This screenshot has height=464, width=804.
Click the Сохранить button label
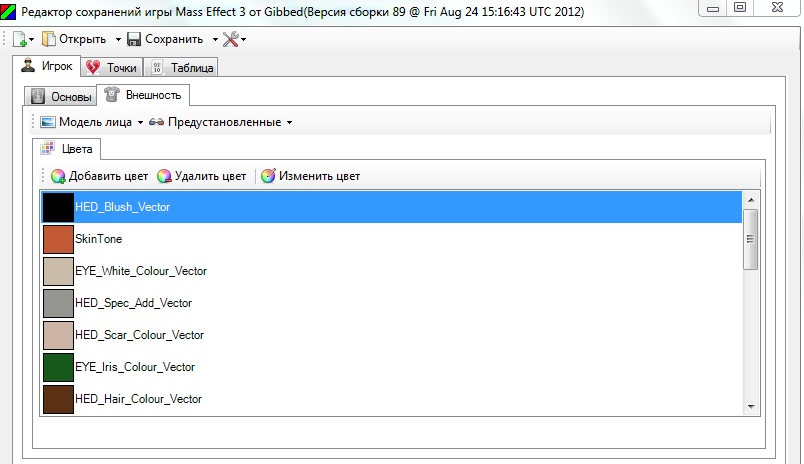click(174, 39)
